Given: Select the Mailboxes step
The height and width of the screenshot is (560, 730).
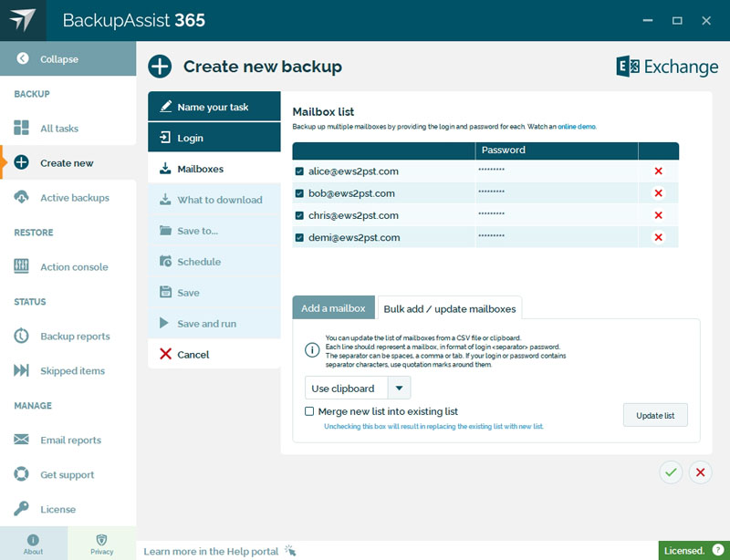Looking at the screenshot, I should click(x=214, y=169).
